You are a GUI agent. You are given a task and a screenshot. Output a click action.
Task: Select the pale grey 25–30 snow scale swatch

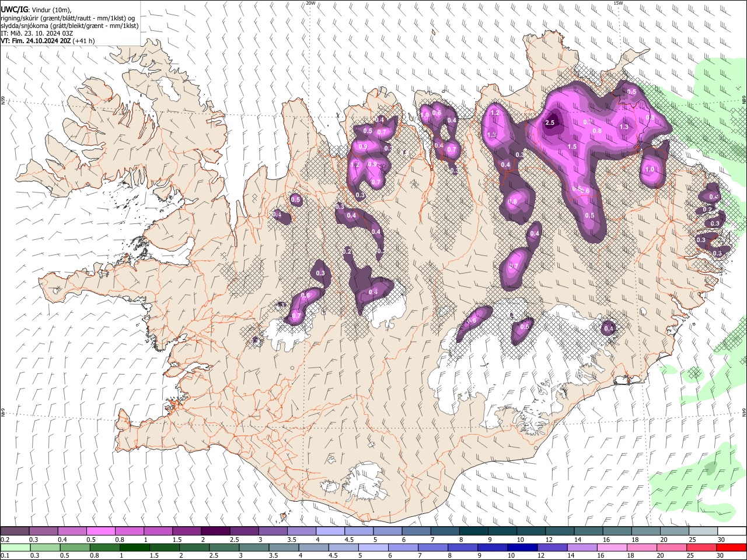pyautogui.click(x=703, y=531)
